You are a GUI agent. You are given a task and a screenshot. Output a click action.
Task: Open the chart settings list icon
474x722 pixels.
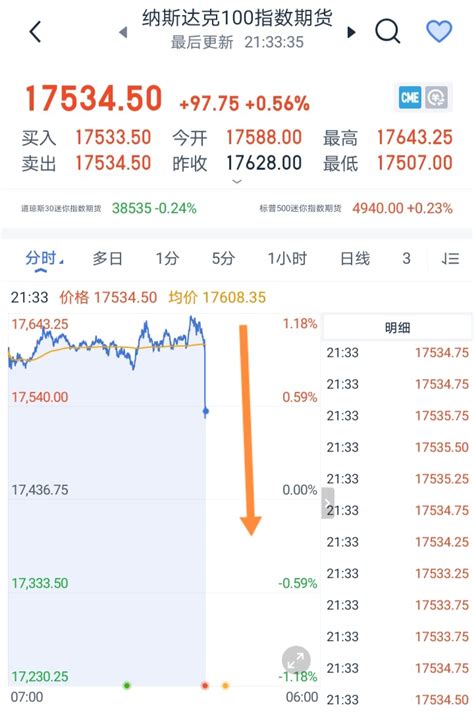coord(450,258)
